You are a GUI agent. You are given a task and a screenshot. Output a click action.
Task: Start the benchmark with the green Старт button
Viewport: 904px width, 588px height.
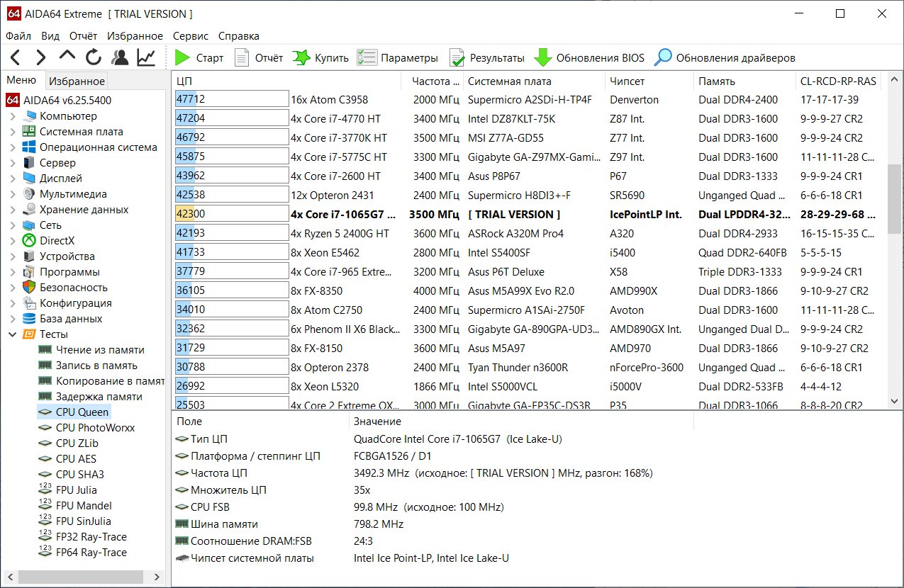(x=199, y=58)
